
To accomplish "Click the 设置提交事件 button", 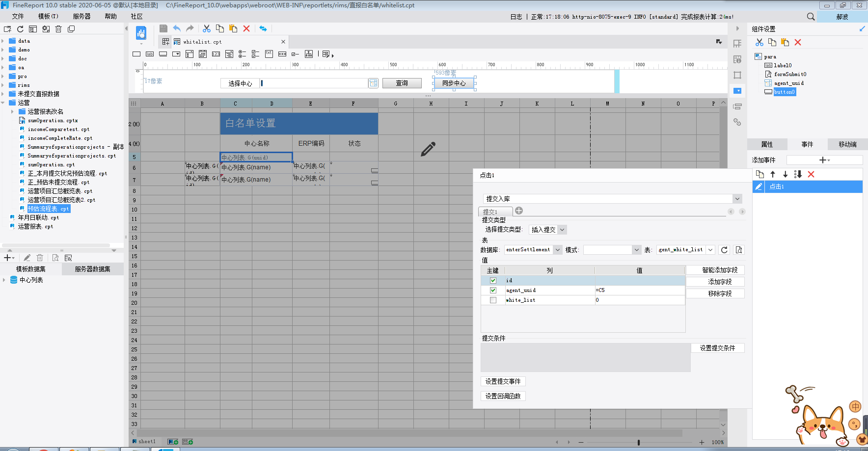I will 503,381.
